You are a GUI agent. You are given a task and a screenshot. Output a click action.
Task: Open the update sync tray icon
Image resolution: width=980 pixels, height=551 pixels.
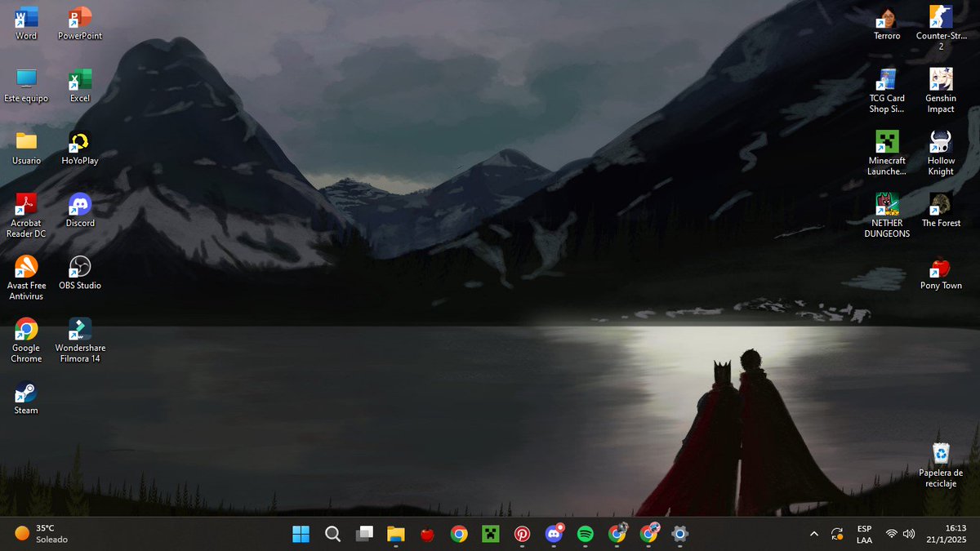(837, 534)
